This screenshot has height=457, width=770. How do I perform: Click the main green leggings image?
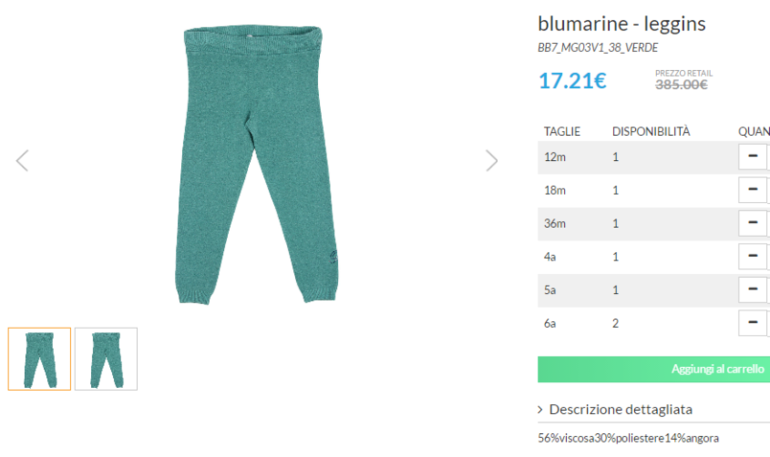point(256,165)
